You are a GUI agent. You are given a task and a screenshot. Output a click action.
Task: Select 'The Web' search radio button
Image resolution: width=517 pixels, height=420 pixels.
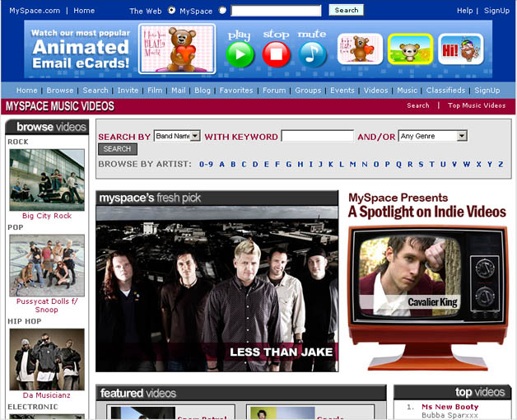coord(172,11)
